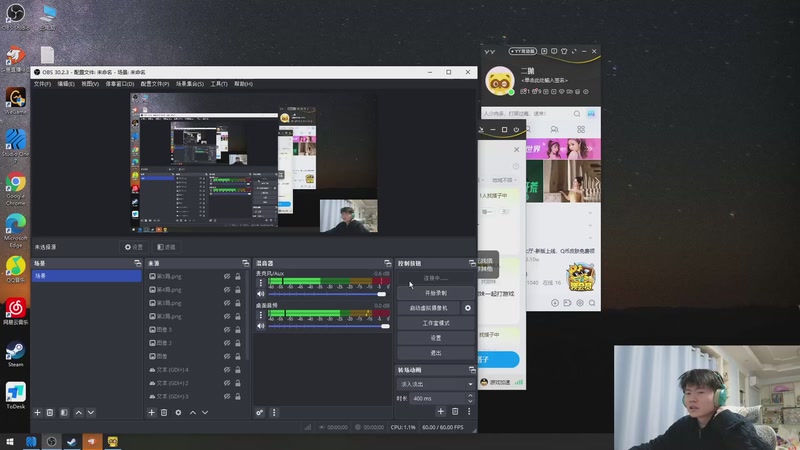Open the 编辑(E) menu

[x=66, y=84]
